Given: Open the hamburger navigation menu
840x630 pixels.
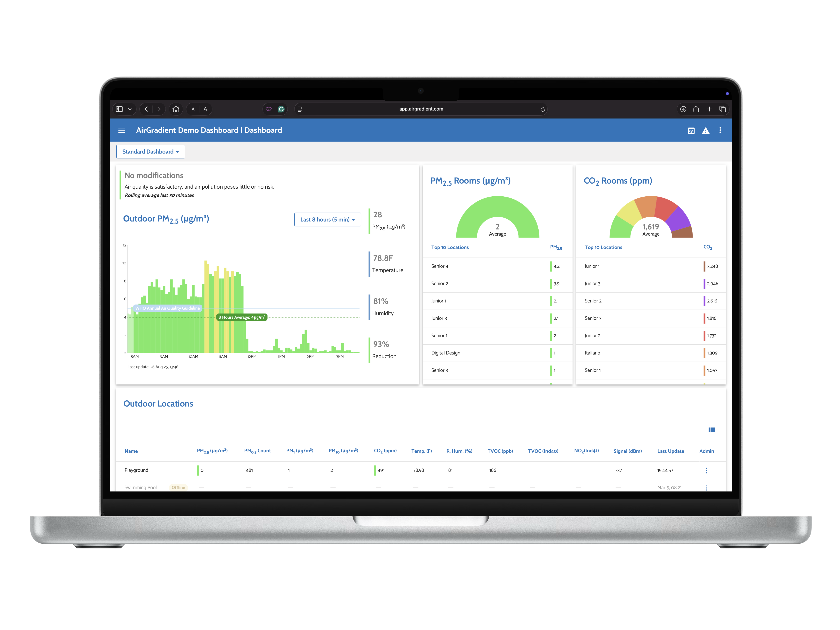Looking at the screenshot, I should click(x=122, y=131).
